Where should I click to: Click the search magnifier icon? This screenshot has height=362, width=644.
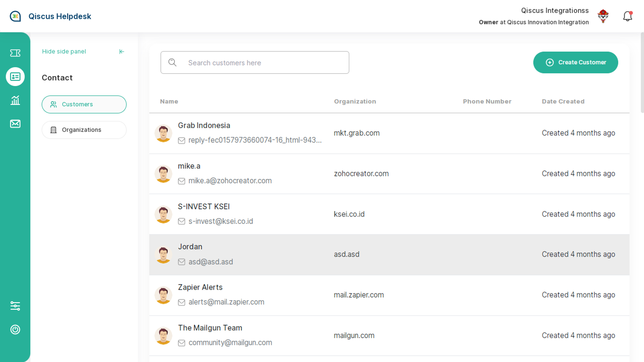(x=173, y=62)
